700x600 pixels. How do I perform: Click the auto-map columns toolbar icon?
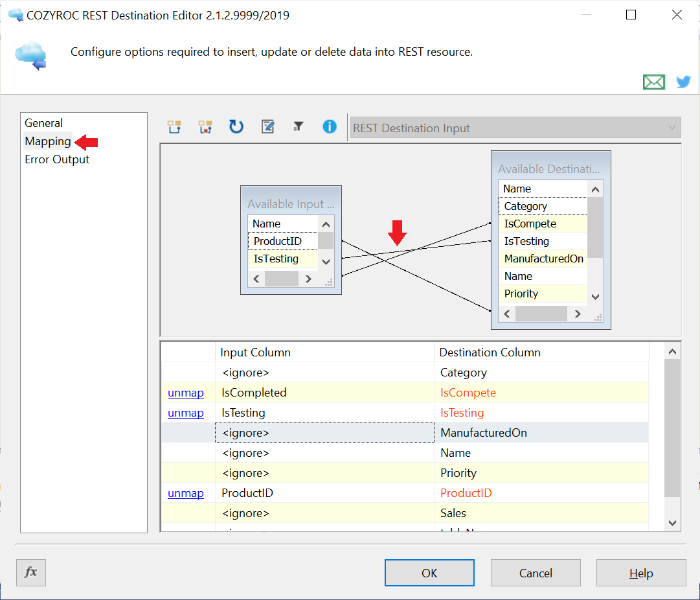174,128
